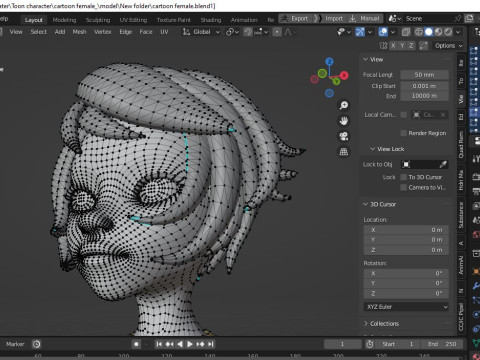Collapse the 3D Cursor panel
This screenshot has width=480, height=360.
366,204
